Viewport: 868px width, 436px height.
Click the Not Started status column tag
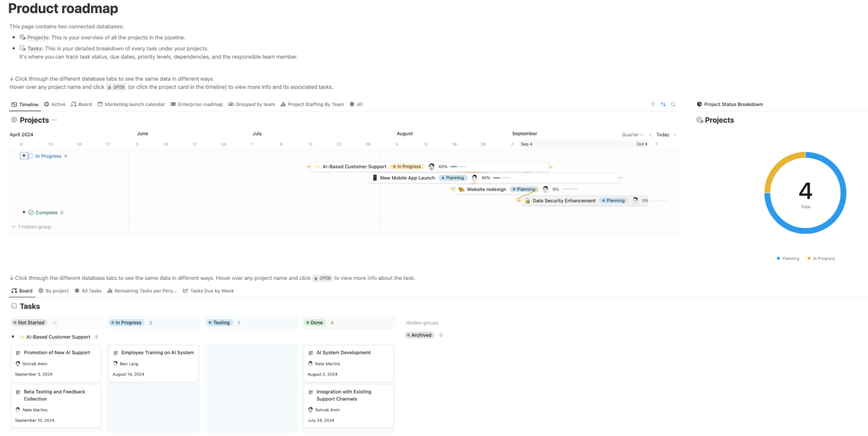[x=29, y=323]
